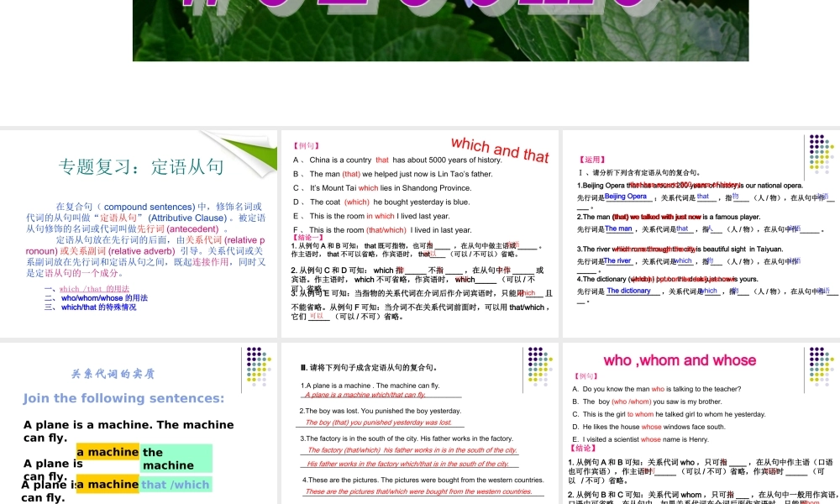Viewport: 840px width, 504px height.
Task: Select sentence C 'It's Mount Tai which lies...'
Action: click(x=382, y=187)
